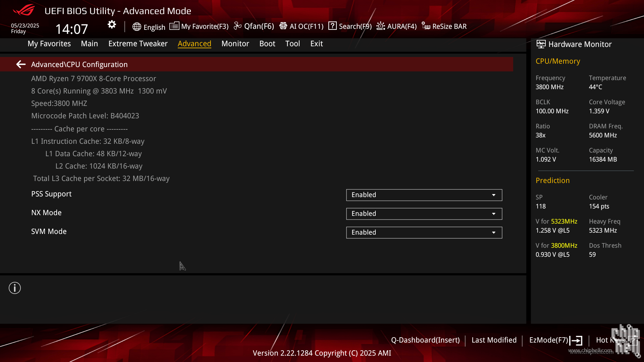Expand the NX Mode dropdown
Viewport: 644px width, 362px height.
coord(424,214)
